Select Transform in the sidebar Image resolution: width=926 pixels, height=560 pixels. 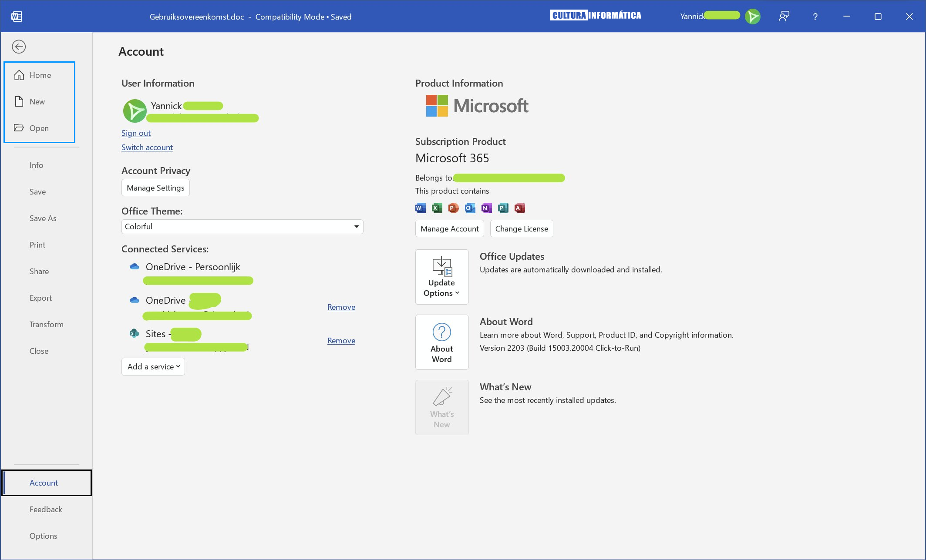pos(47,324)
